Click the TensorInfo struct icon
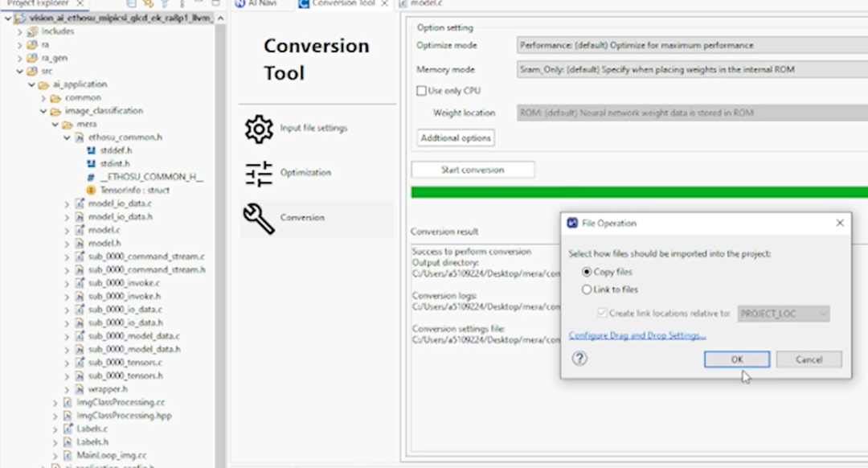Screen dimensions: 868x468 [x=91, y=191]
